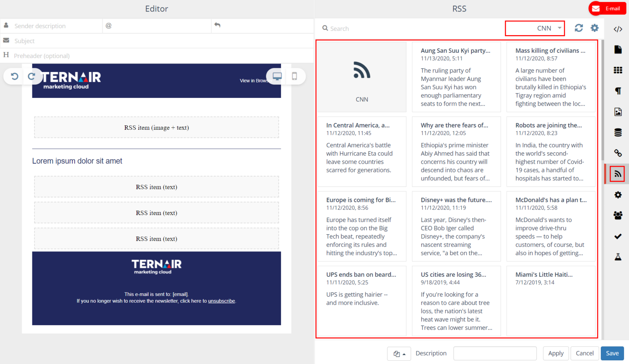Click the Ternair logo in email header
This screenshot has height=364, width=629.
pyautogui.click(x=71, y=80)
